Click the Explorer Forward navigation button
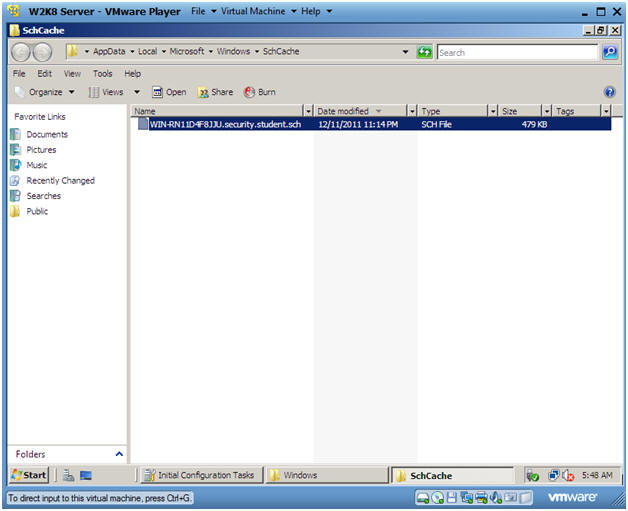The height and width of the screenshot is (511, 628). click(42, 52)
